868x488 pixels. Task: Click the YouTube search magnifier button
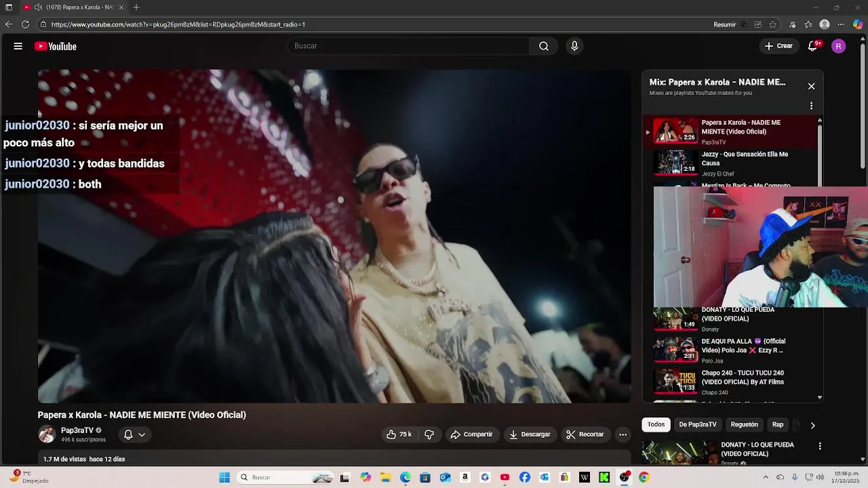(x=544, y=46)
